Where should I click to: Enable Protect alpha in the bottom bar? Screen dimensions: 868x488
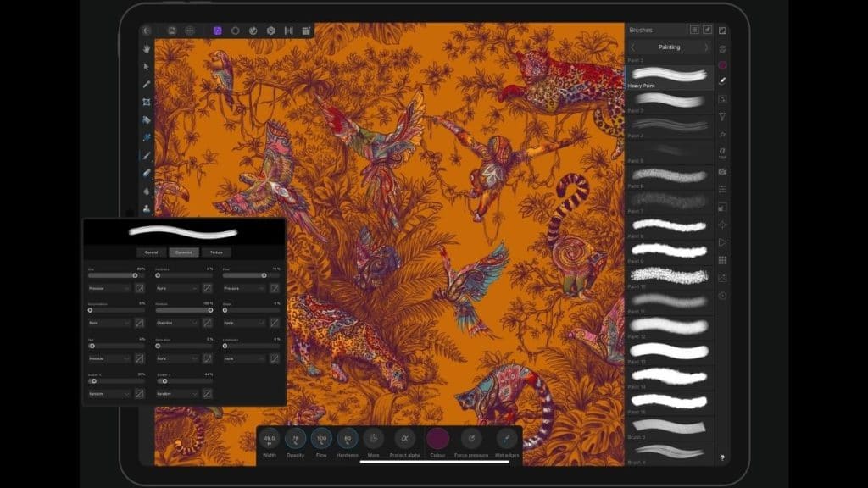point(403,439)
